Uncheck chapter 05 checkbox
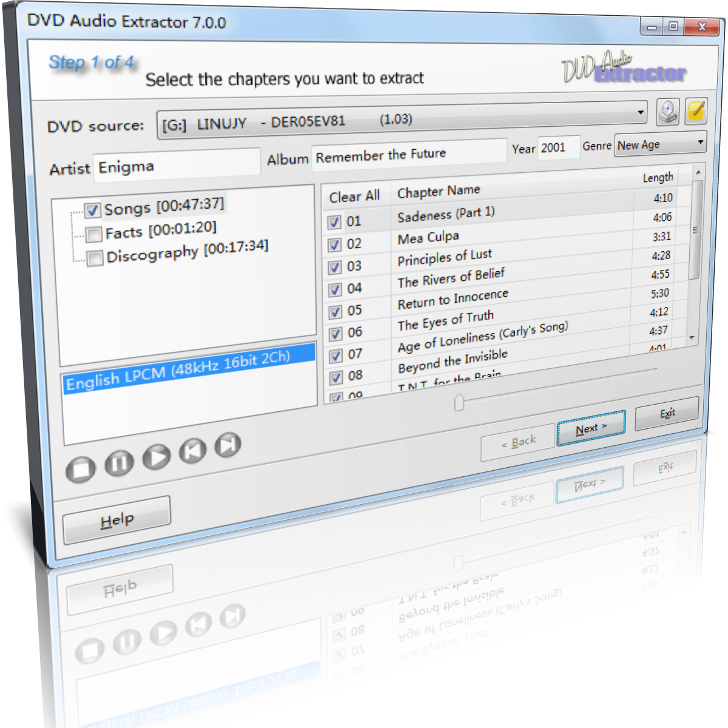 [x=335, y=312]
